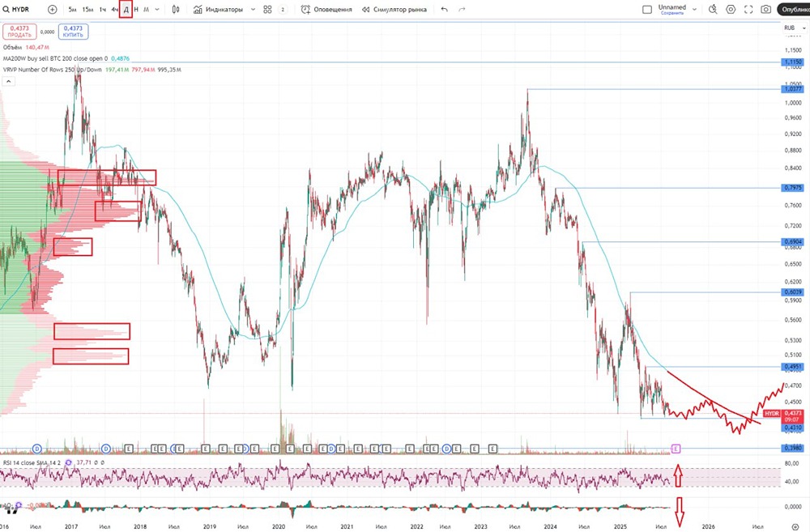The image size is (810, 532).
Task: Select the 4ч timeframe
Action: [x=114, y=9]
